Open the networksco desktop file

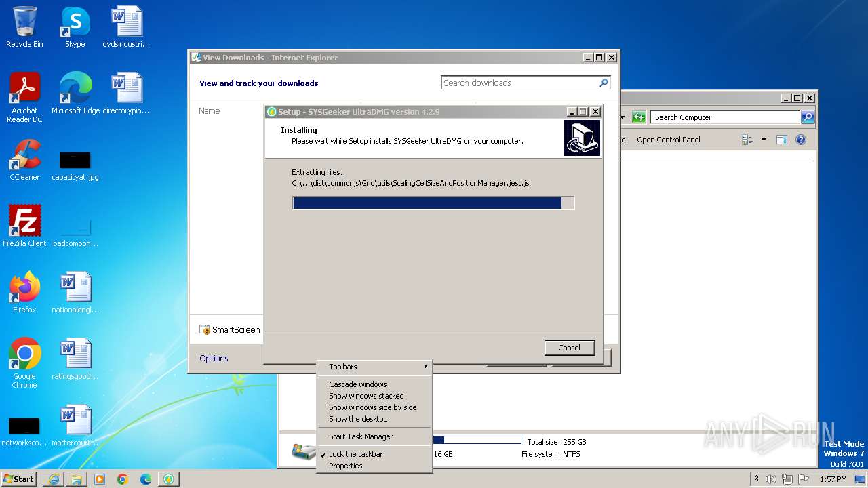24,432
